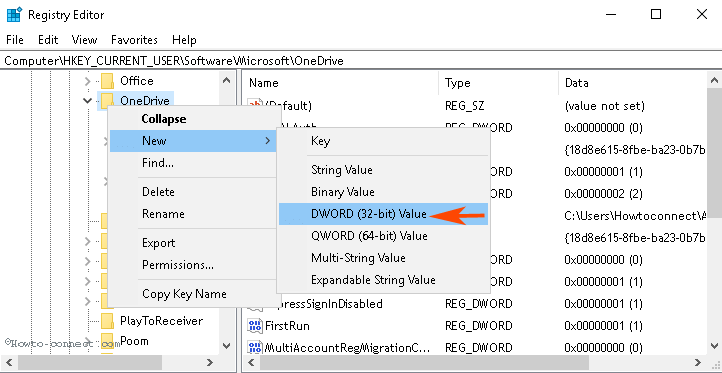Screen dimensions: 722x373
Task: Click the Office folder icon in the tree
Action: [107, 81]
